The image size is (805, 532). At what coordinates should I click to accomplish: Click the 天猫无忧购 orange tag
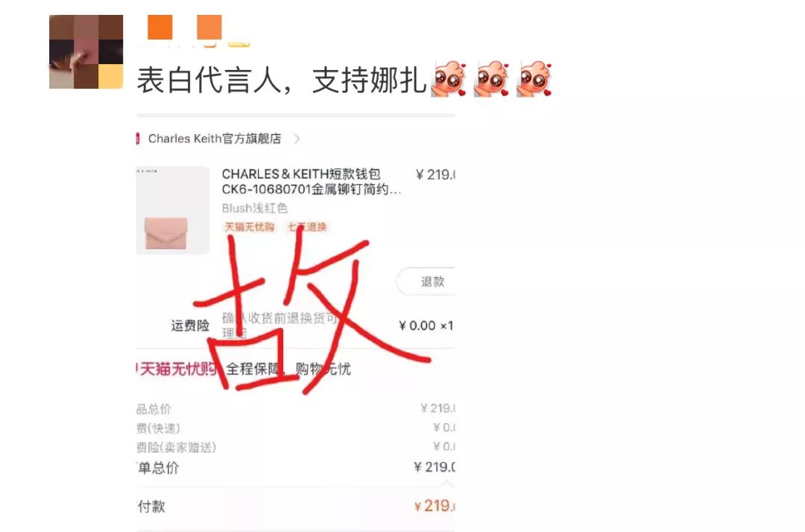250,227
